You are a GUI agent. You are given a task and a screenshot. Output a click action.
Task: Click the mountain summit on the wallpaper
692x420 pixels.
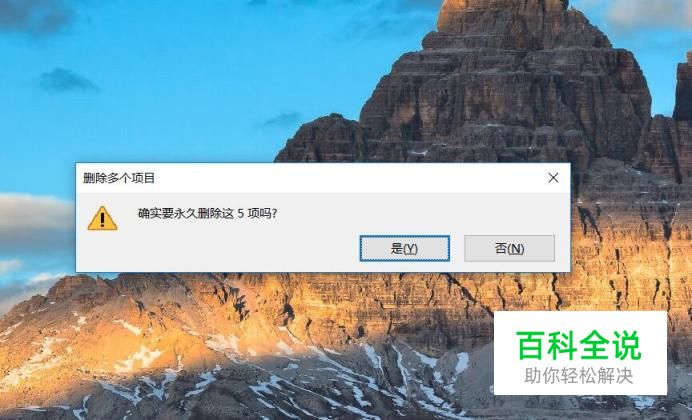point(503,15)
